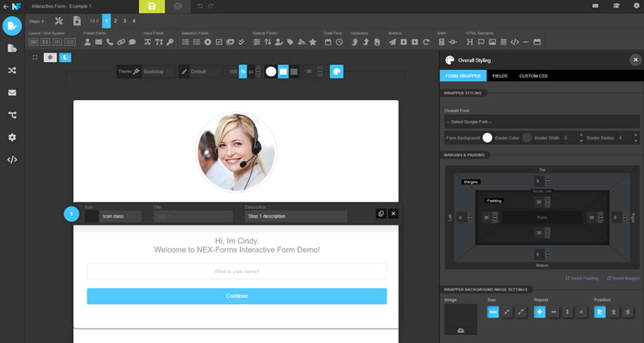Save the form with the green disk icon
This screenshot has height=343, width=644.
point(152,6)
